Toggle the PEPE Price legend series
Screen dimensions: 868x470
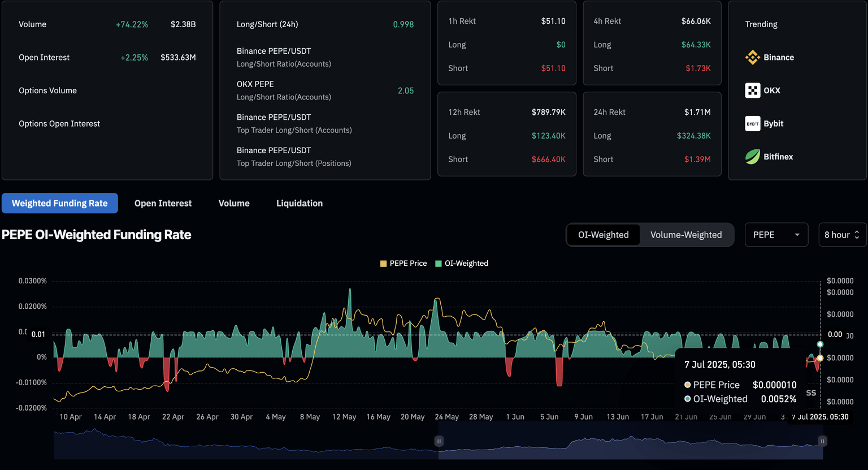coord(403,264)
